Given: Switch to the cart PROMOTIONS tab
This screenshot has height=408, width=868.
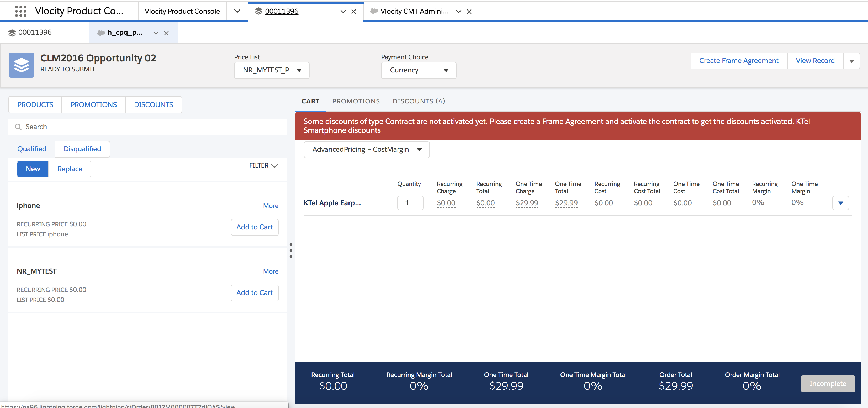Looking at the screenshot, I should (356, 101).
